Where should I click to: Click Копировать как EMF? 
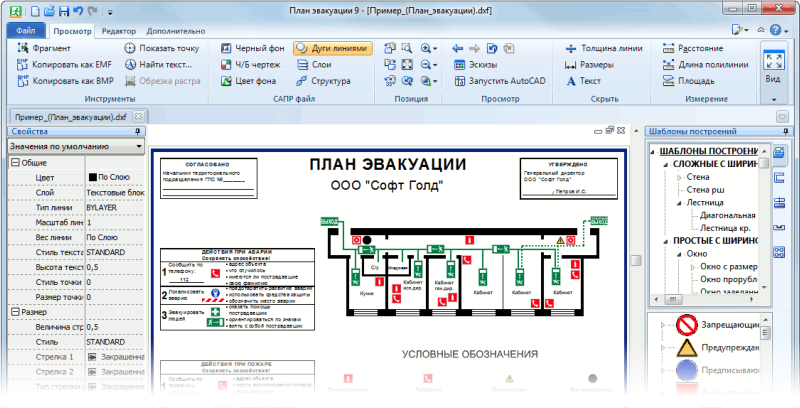pos(64,64)
